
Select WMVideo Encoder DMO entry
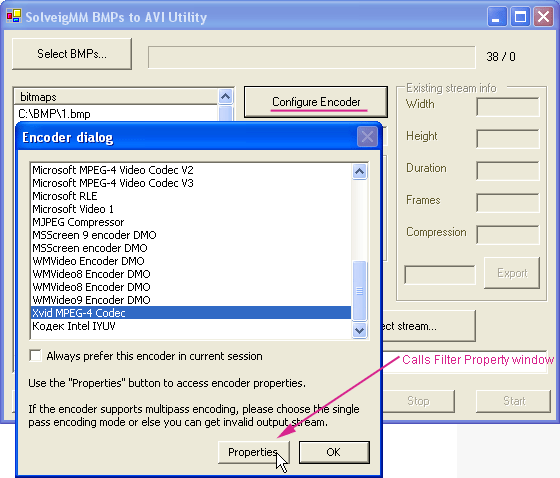pos(191,261)
